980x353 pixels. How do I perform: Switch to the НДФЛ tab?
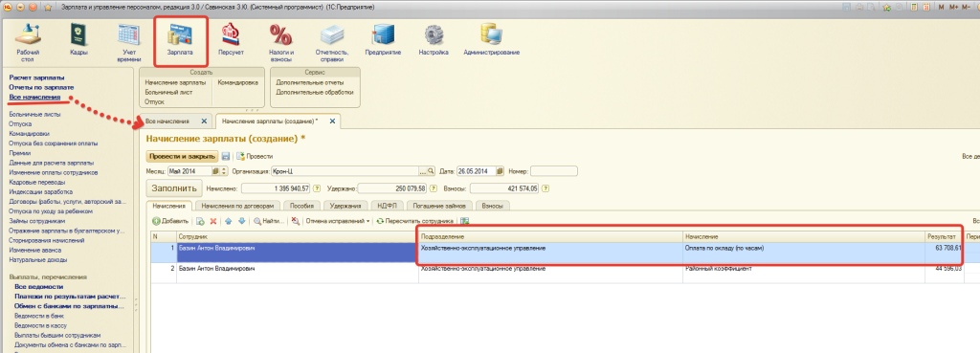pyautogui.click(x=389, y=205)
